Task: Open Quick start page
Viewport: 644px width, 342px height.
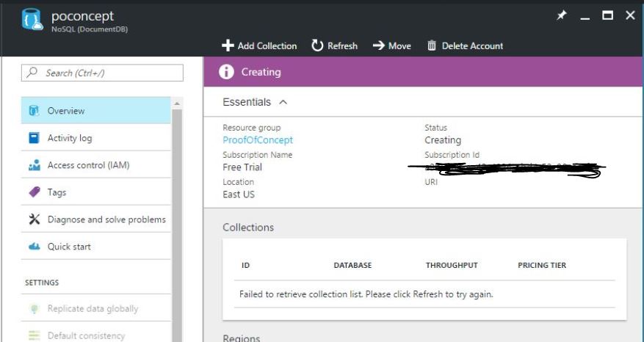Action: click(95, 247)
